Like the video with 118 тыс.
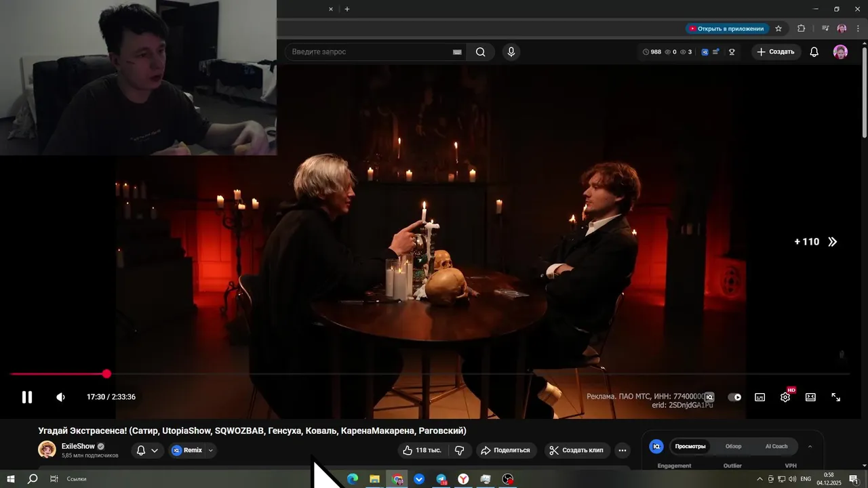 pyautogui.click(x=422, y=450)
